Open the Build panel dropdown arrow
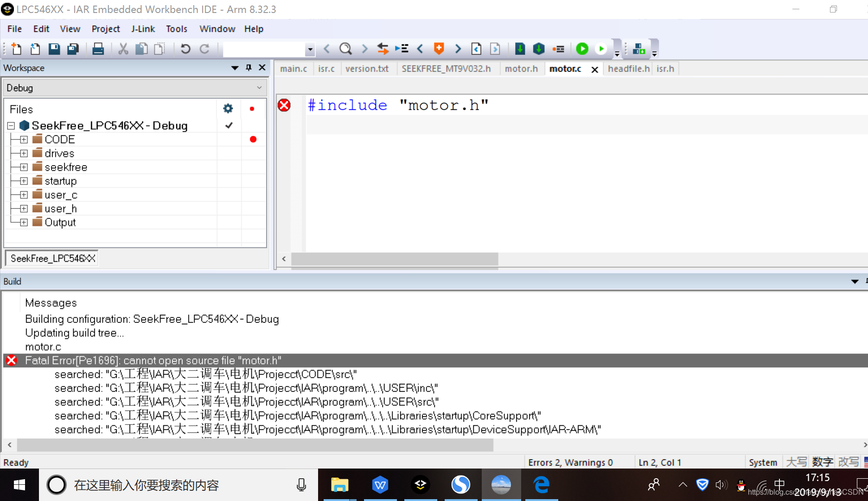Viewport: 868px width, 501px height. coord(855,281)
